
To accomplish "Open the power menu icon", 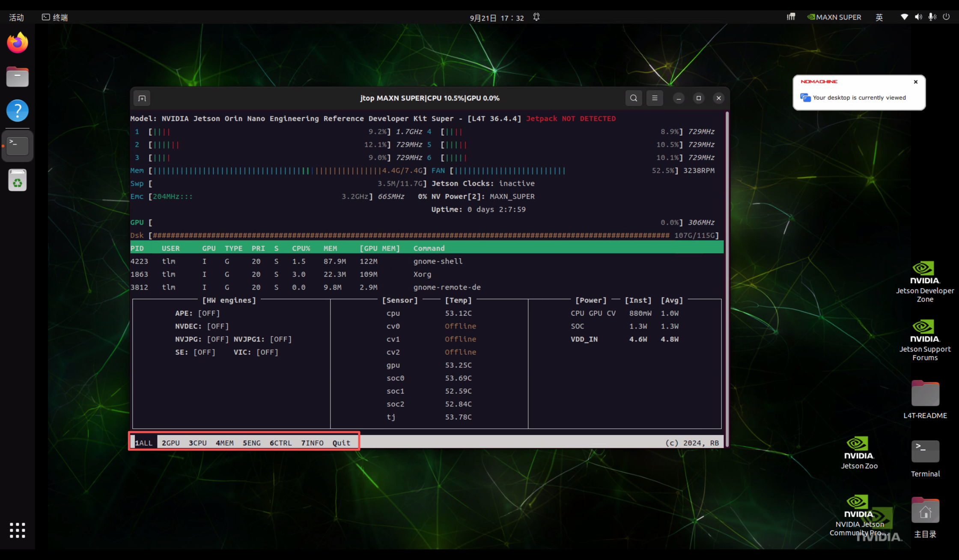I will [946, 17].
